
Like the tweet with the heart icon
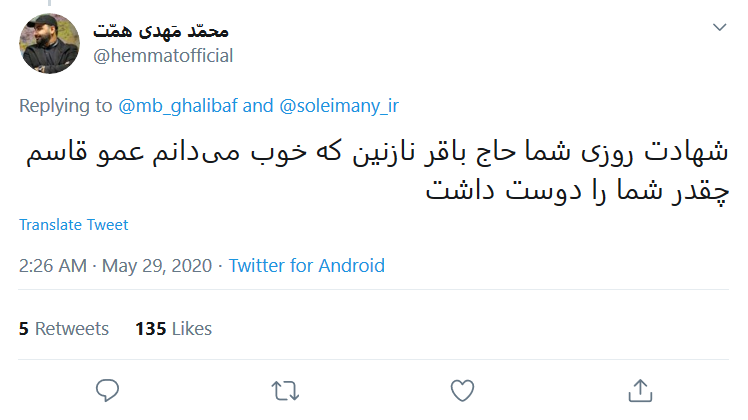(x=461, y=389)
